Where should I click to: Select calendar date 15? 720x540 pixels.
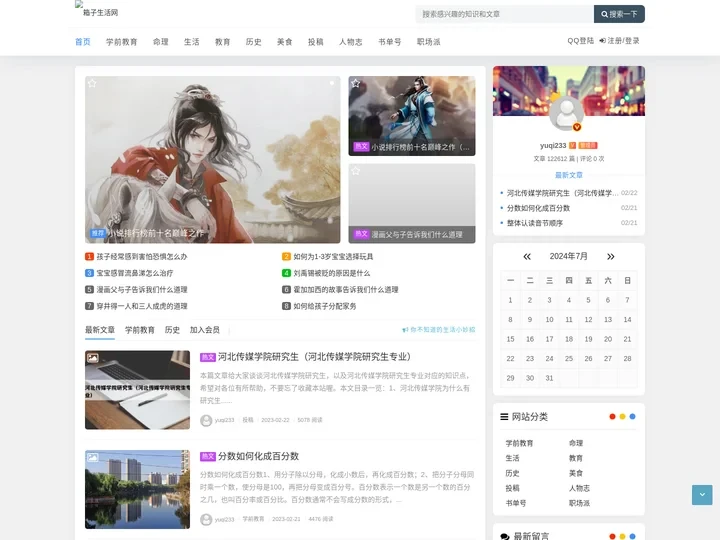510,339
